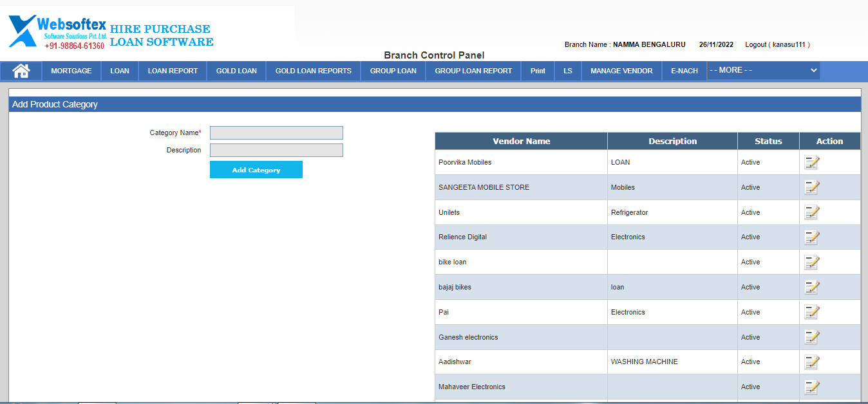Click the Unilets vendor name
Screen dimensions: 868x404
[449, 212]
